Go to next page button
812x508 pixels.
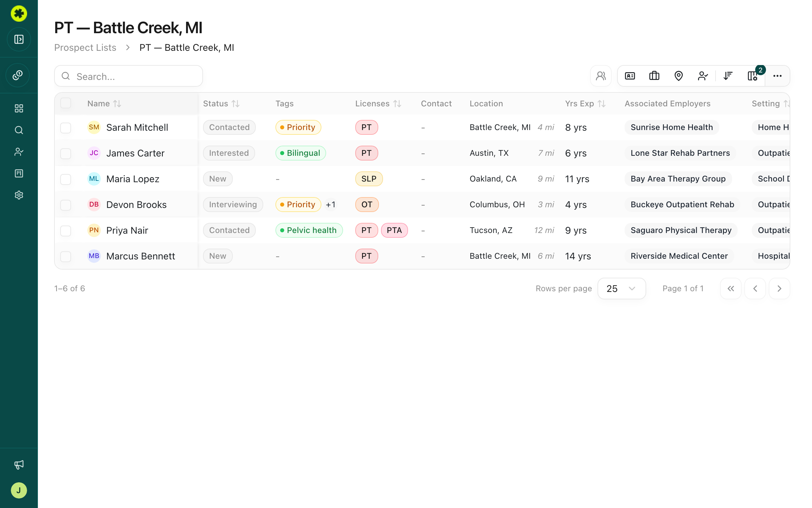[780, 289]
